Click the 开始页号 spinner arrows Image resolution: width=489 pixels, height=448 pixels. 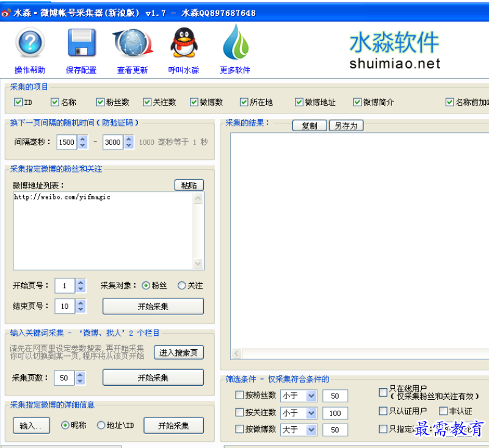click(81, 286)
